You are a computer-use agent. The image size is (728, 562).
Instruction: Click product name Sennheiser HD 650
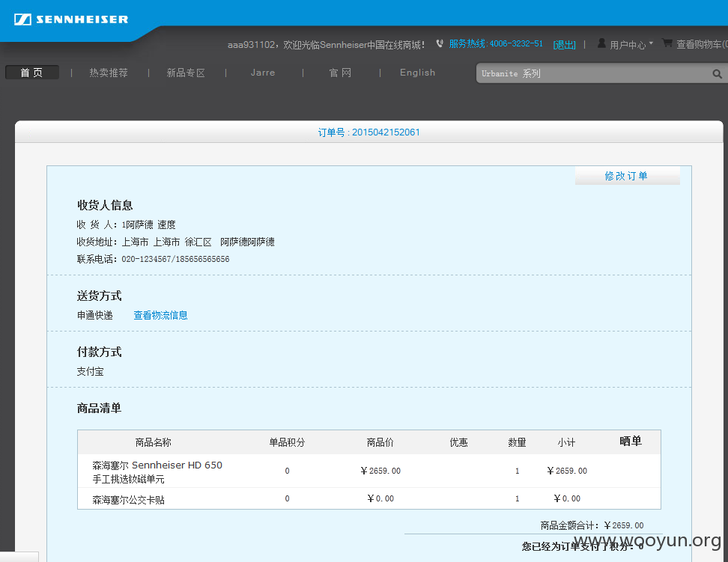point(157,471)
